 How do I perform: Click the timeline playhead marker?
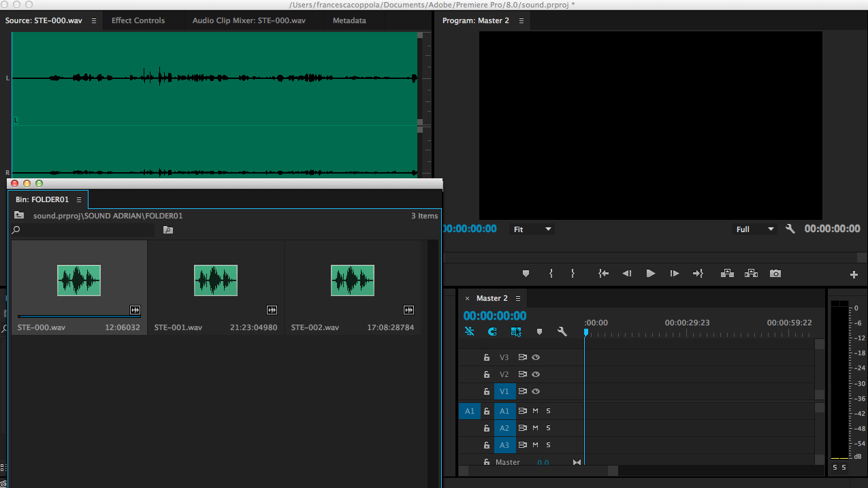click(585, 331)
